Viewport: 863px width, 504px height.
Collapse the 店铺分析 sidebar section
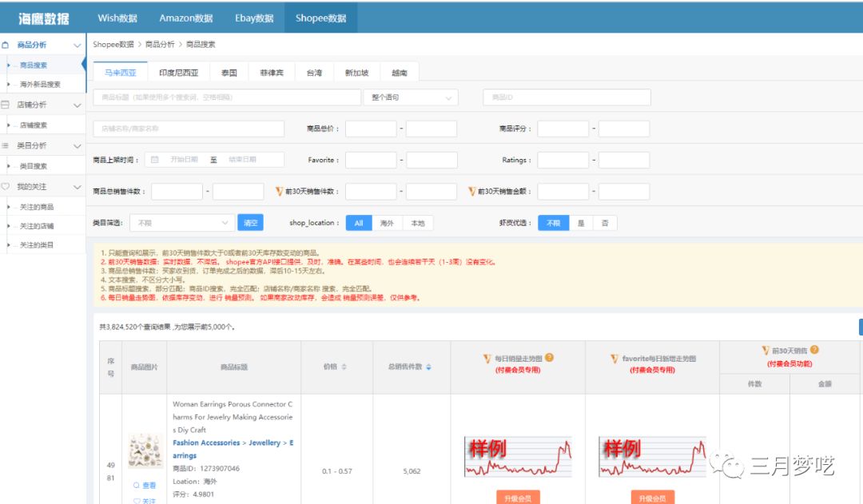77,105
